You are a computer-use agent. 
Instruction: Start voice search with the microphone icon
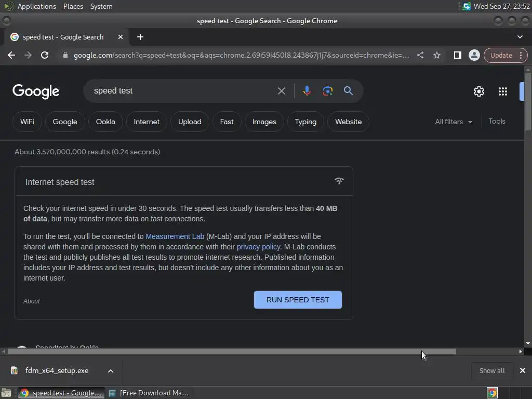tap(307, 91)
